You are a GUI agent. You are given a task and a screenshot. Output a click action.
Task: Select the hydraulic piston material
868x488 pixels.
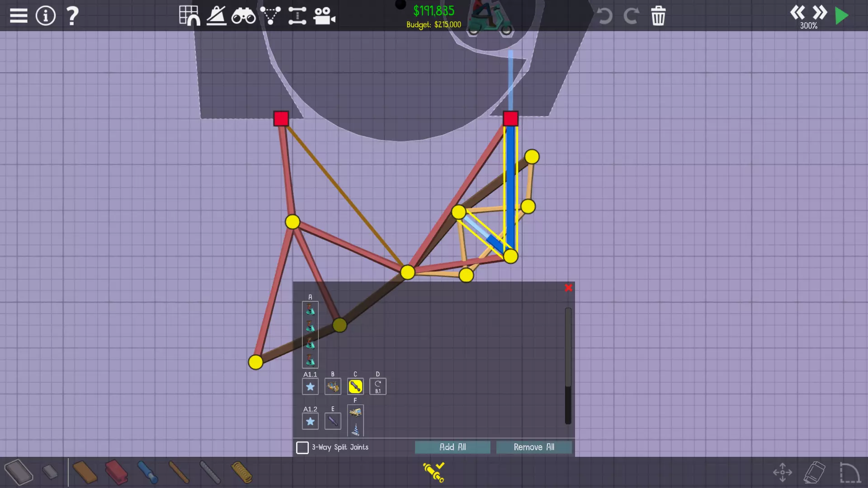tap(147, 472)
